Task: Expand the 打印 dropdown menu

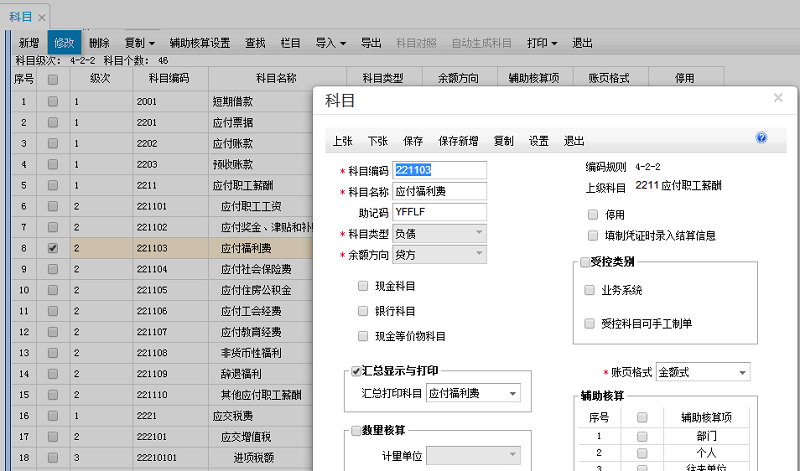Action: (542, 43)
